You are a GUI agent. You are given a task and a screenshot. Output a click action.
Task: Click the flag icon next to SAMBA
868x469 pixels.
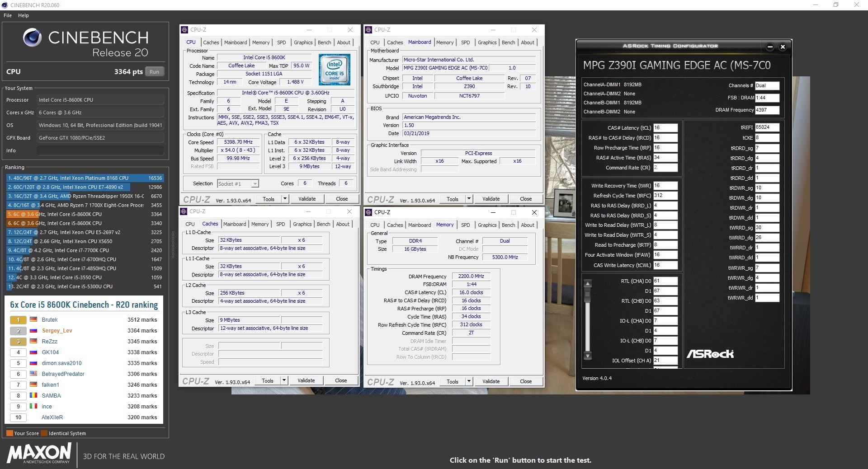pyautogui.click(x=33, y=395)
